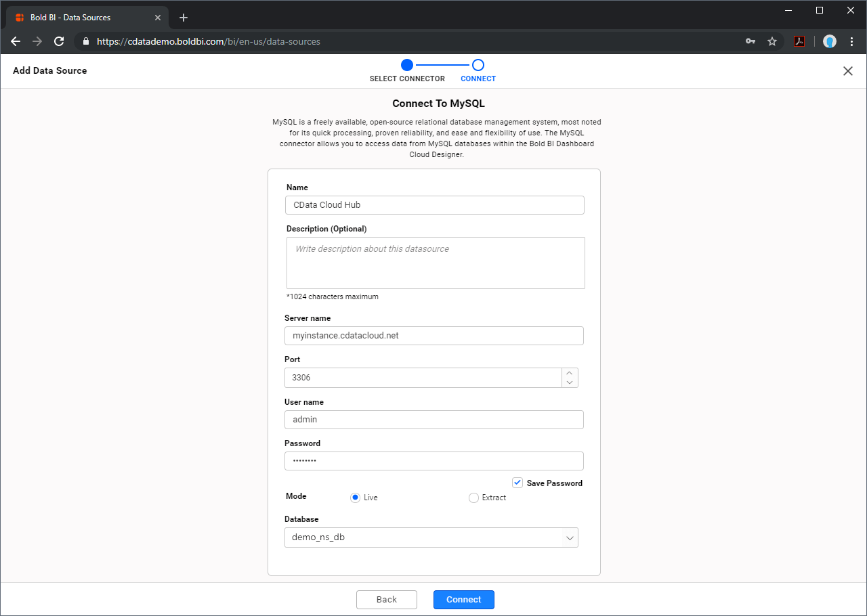Image resolution: width=867 pixels, height=616 pixels.
Task: Click the Connect button
Action: click(x=463, y=600)
